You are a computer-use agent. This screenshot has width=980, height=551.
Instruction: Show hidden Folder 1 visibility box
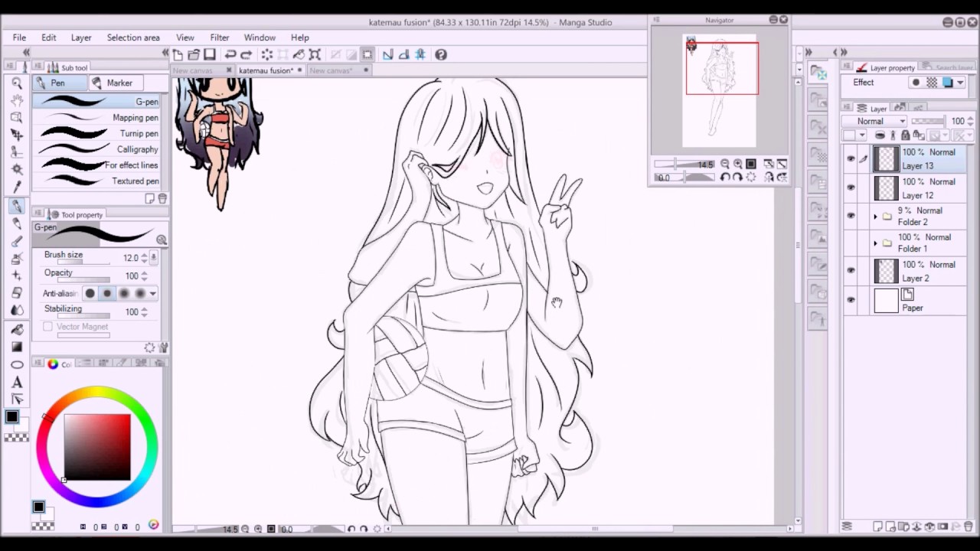pyautogui.click(x=851, y=243)
